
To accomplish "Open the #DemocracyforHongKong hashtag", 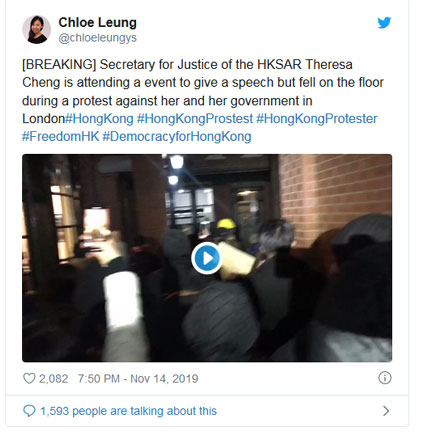I will click(177, 137).
